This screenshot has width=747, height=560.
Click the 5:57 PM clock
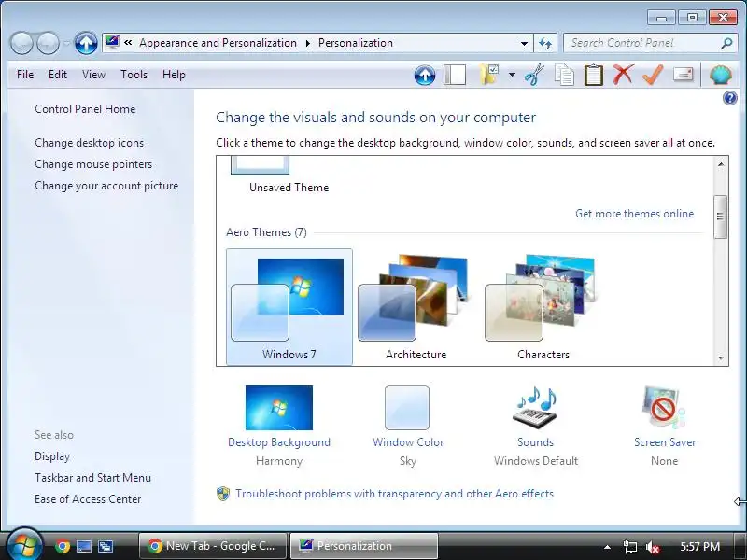pyautogui.click(x=699, y=546)
